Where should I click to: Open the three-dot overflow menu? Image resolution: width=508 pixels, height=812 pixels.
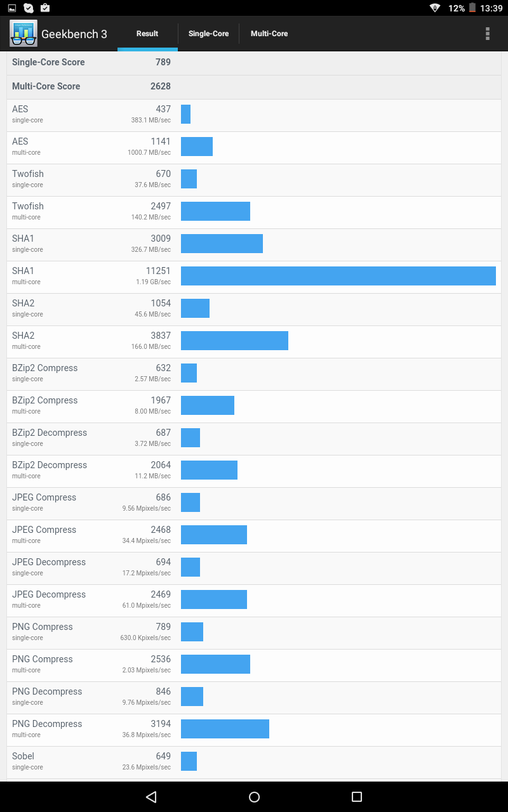coord(488,34)
